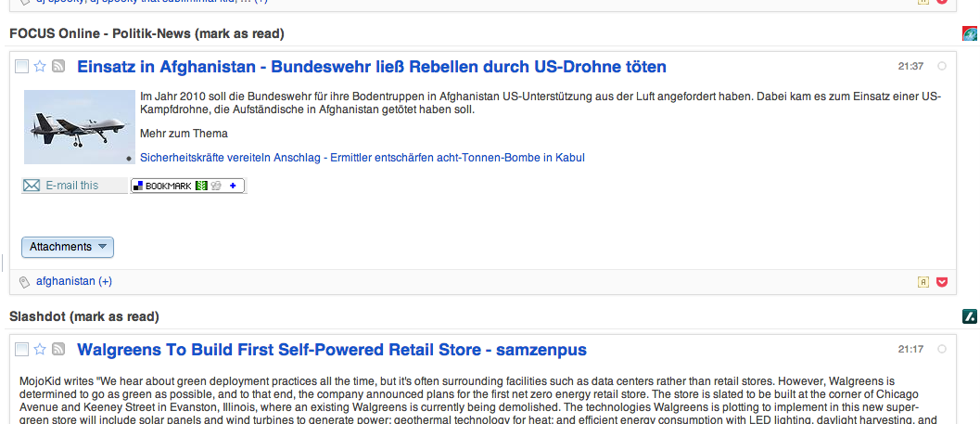Click the RSS publish icon on Walgreens article
This screenshot has width=980, height=424.
(x=58, y=349)
